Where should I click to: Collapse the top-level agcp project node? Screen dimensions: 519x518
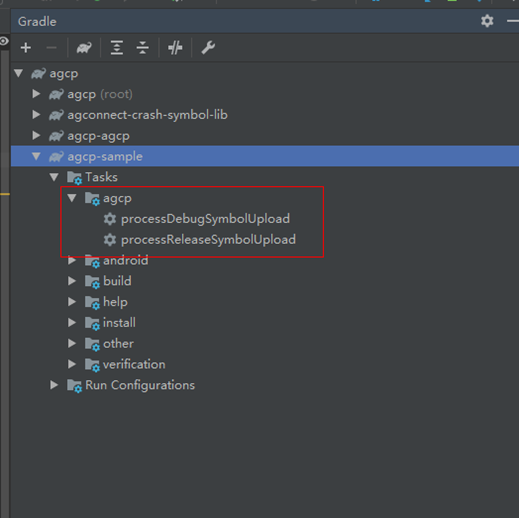click(19, 73)
